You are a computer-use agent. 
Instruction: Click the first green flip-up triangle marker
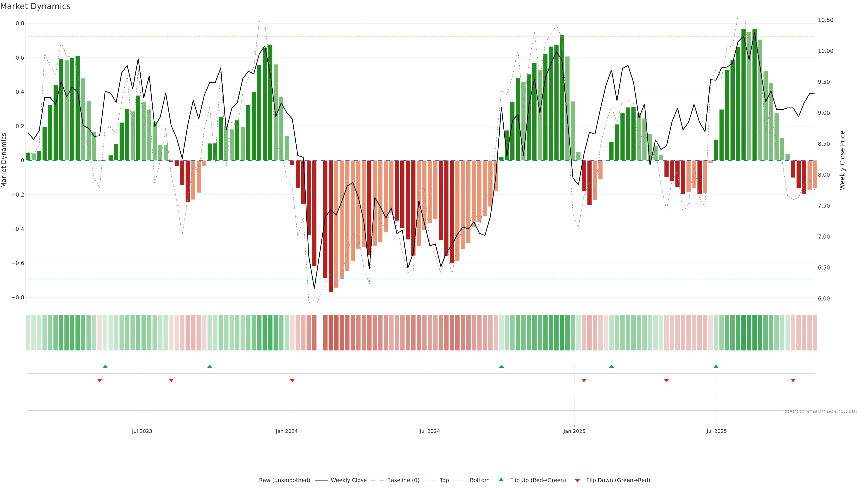click(x=105, y=366)
